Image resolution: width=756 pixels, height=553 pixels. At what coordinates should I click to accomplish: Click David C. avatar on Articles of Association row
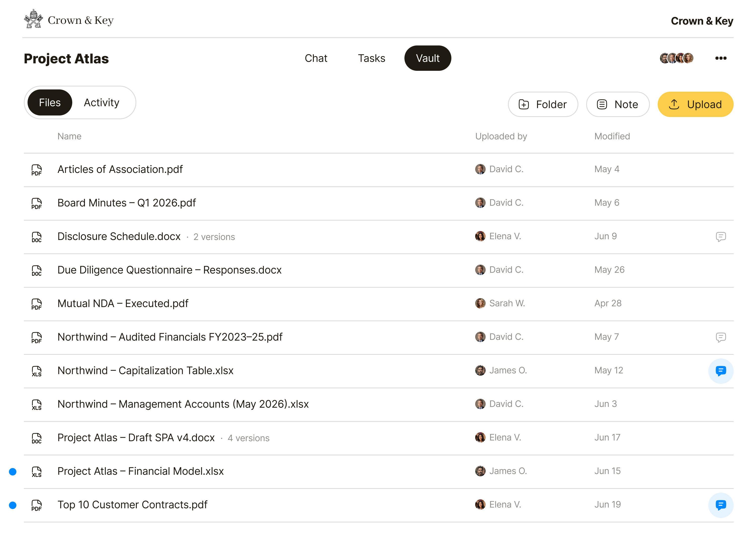coord(480,169)
